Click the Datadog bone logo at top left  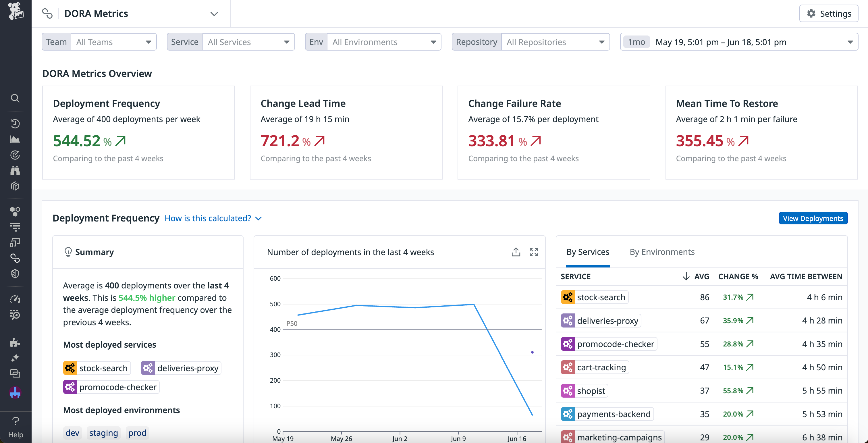[x=16, y=12]
